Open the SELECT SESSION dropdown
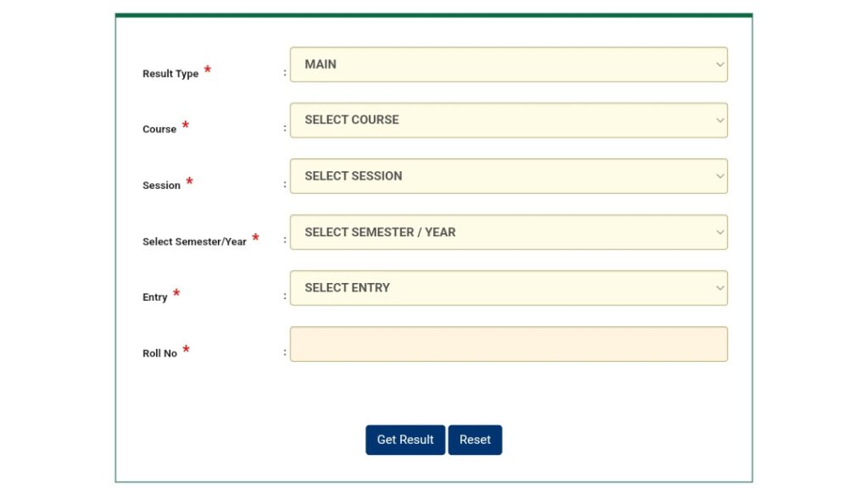868x488 pixels. [509, 176]
